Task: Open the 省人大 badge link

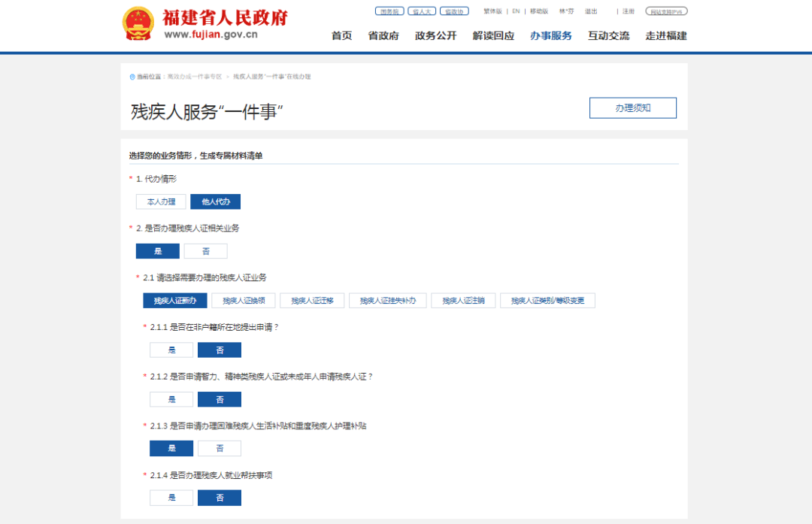Action: (x=421, y=11)
